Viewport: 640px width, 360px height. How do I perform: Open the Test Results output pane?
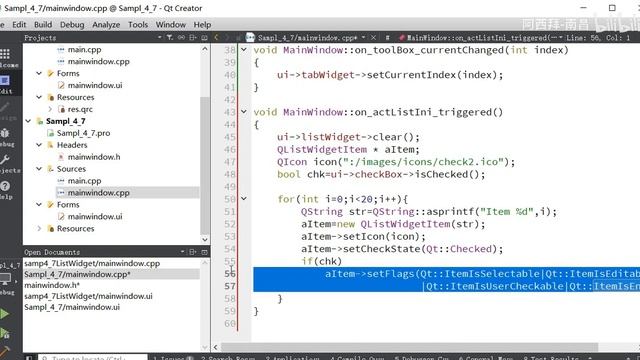pos(551,358)
